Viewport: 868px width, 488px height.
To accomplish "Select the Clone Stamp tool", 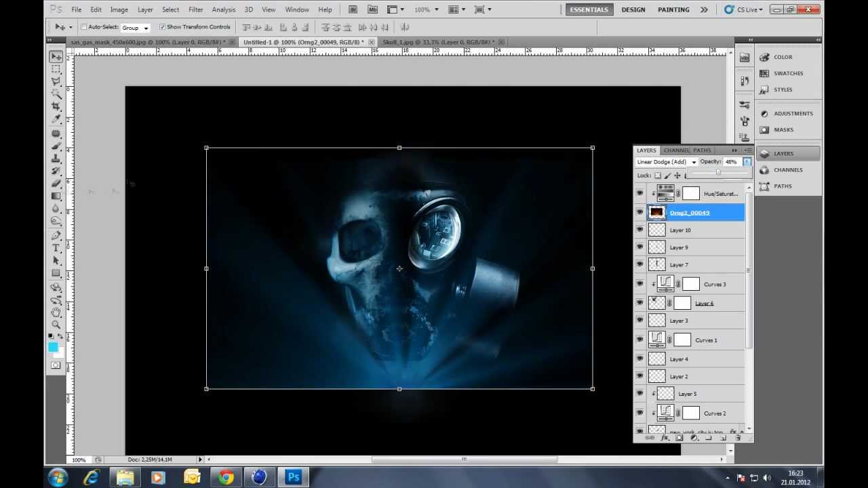I will [56, 159].
